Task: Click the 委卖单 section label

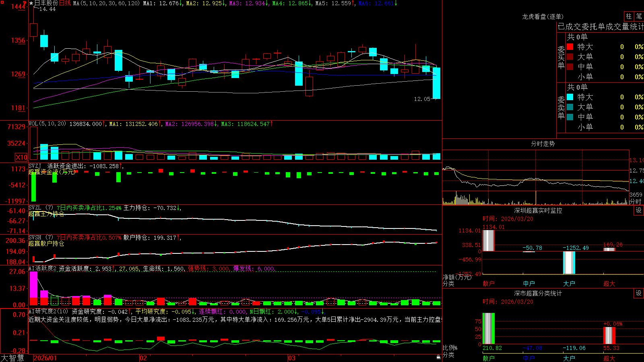Action: coord(561,107)
